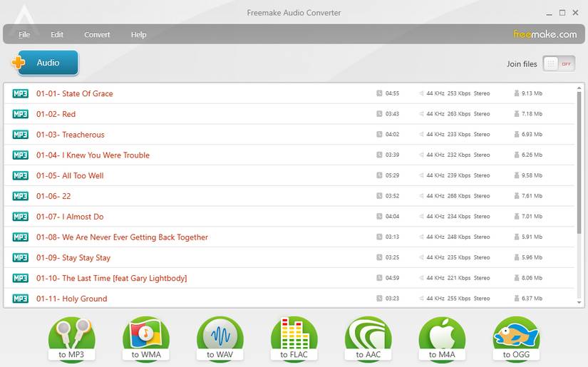Click the 8.06 Mb file size value
The width and height of the screenshot is (588, 367).
[x=532, y=278]
